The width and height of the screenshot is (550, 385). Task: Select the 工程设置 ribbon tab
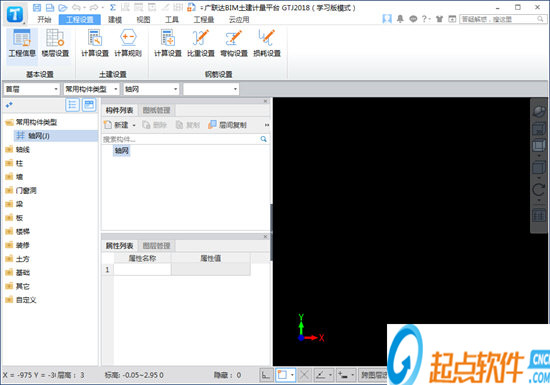[x=80, y=20]
